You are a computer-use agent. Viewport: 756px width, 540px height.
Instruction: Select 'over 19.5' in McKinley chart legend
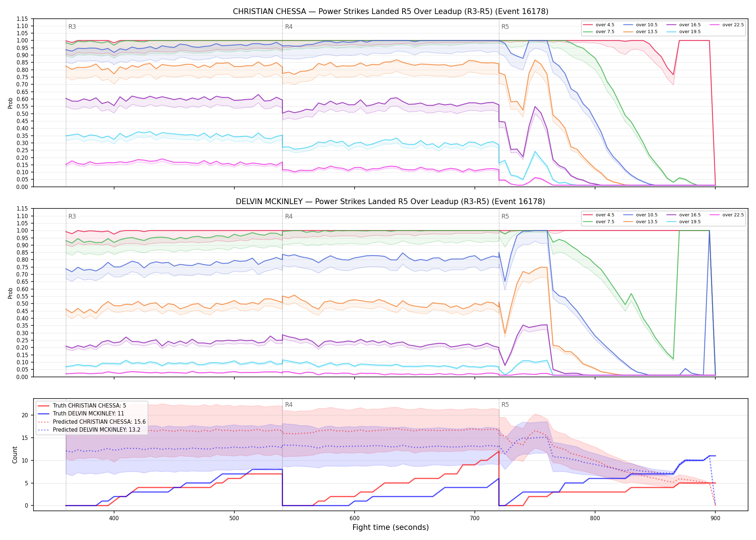(684, 222)
